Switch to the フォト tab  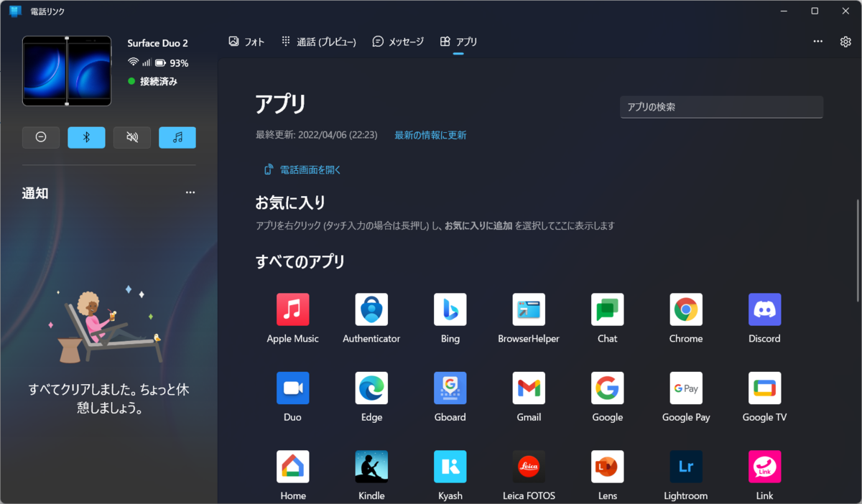coord(246,42)
